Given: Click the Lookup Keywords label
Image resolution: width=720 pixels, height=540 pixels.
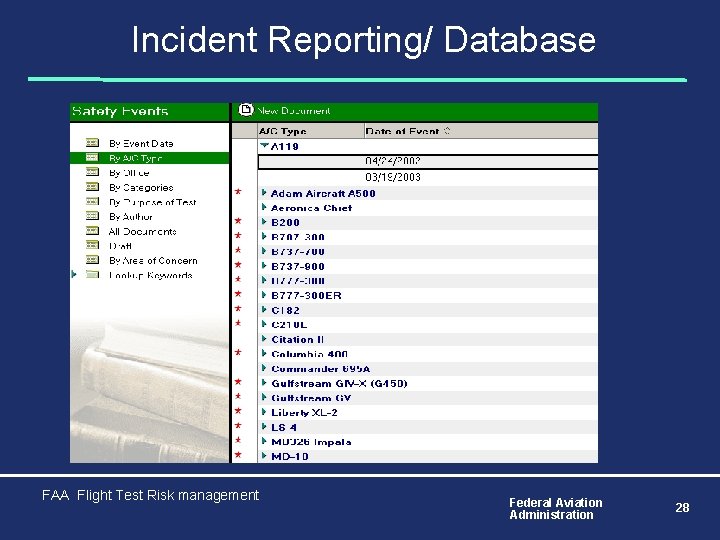Looking at the screenshot, I should [151, 276].
